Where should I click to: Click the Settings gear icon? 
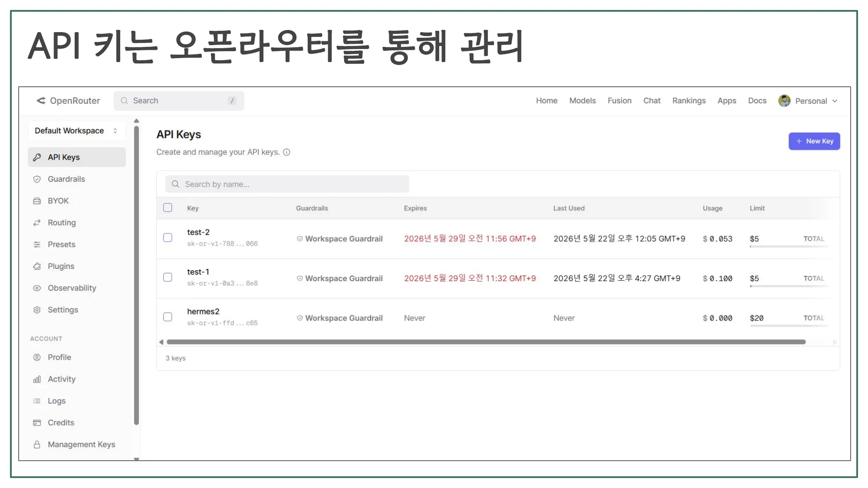point(37,310)
